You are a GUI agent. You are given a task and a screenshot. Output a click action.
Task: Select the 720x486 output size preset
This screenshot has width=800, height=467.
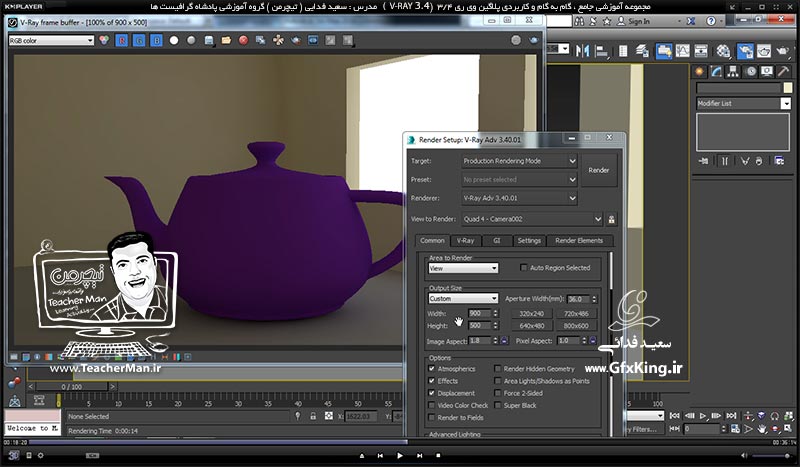576,314
